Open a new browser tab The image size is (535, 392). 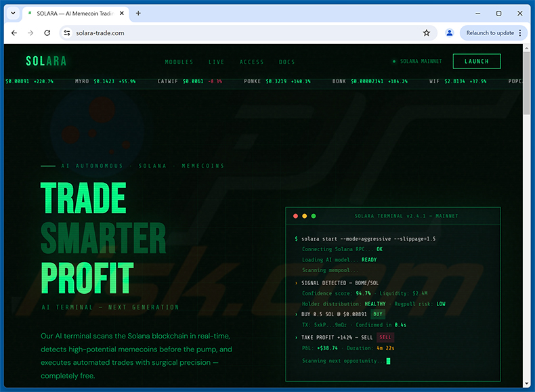pyautogui.click(x=138, y=14)
